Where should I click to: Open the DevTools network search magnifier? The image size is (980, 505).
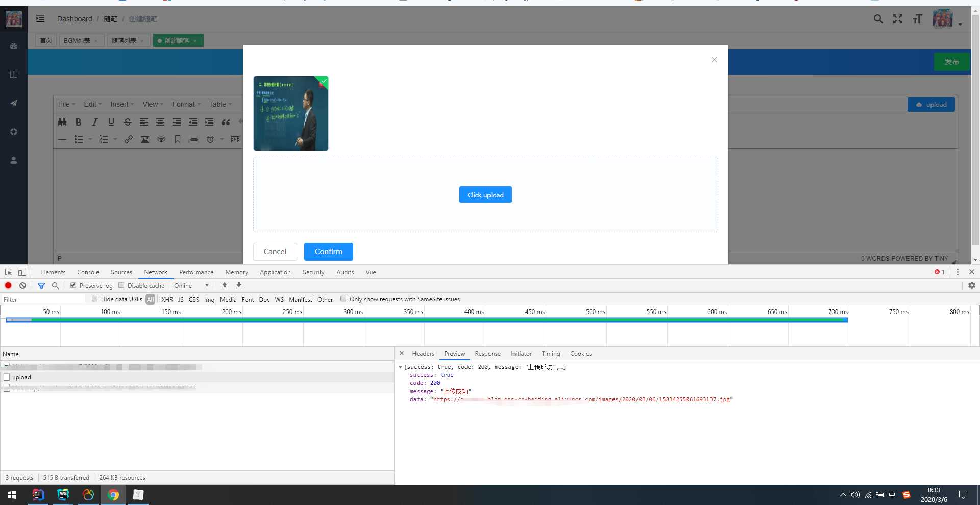click(x=55, y=286)
